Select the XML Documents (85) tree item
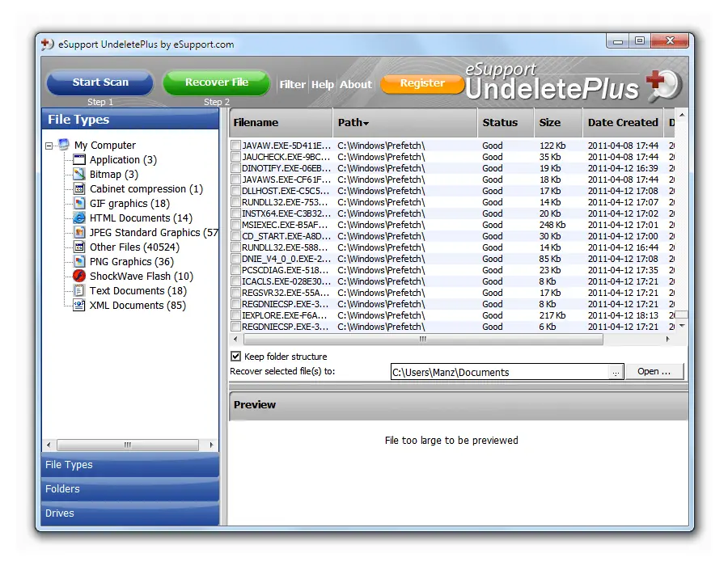728x566 pixels. tap(138, 306)
